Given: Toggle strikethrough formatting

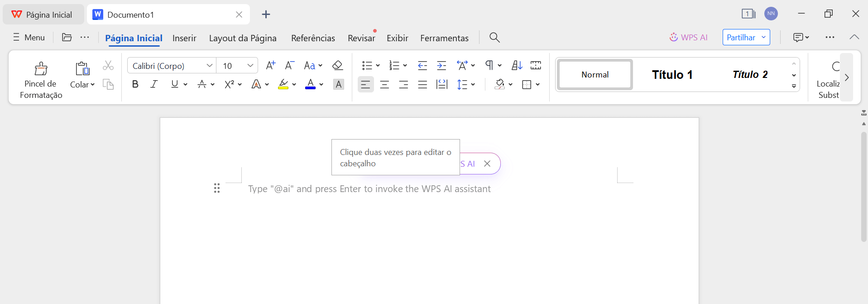Looking at the screenshot, I should pyautogui.click(x=202, y=84).
